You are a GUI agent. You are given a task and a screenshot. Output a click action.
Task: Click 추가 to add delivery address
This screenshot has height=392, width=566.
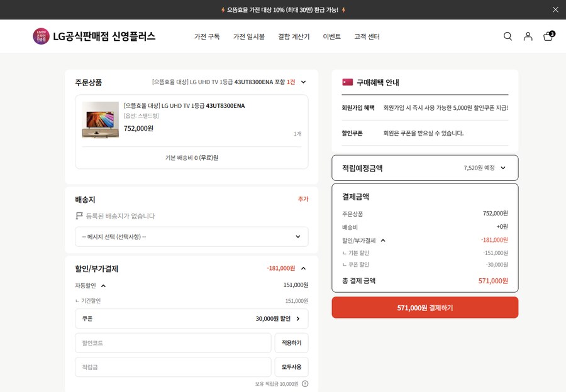(x=303, y=199)
